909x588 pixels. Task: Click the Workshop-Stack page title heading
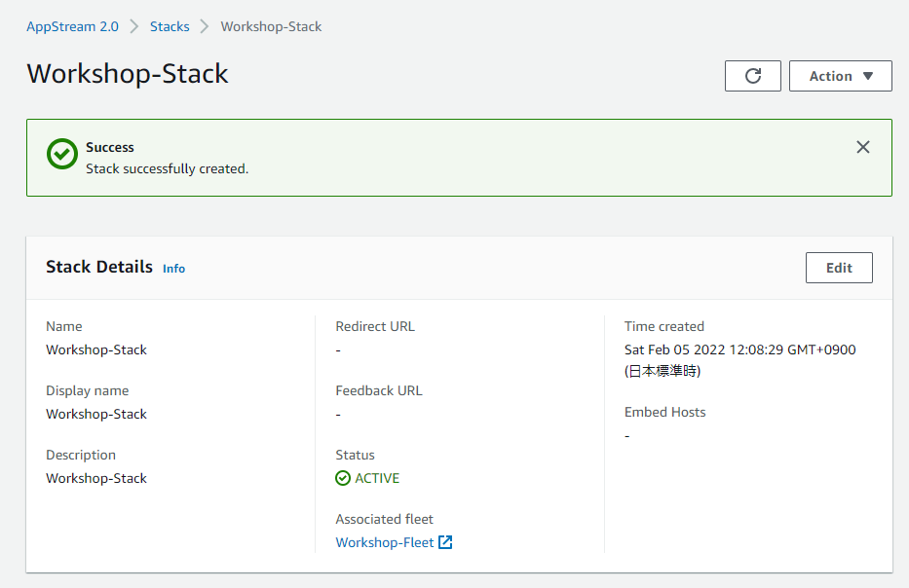click(128, 74)
